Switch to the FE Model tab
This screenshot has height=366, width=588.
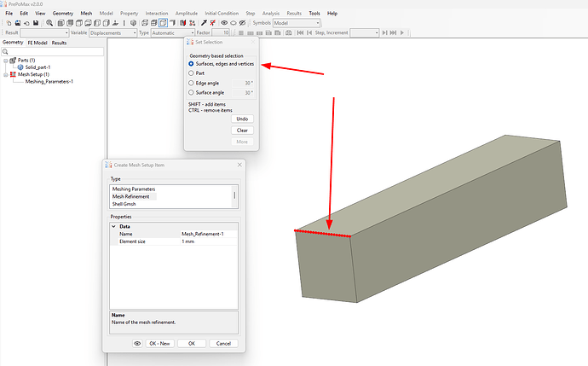click(37, 42)
